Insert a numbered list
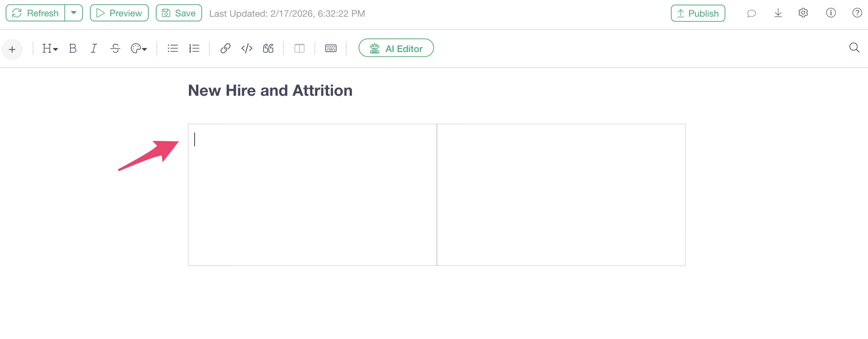 tap(194, 49)
